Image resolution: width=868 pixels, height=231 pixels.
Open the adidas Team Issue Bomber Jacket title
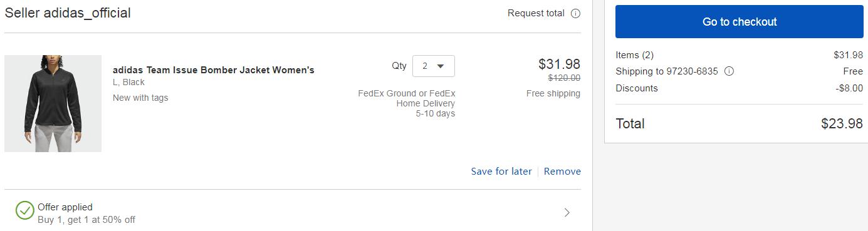coord(214,70)
